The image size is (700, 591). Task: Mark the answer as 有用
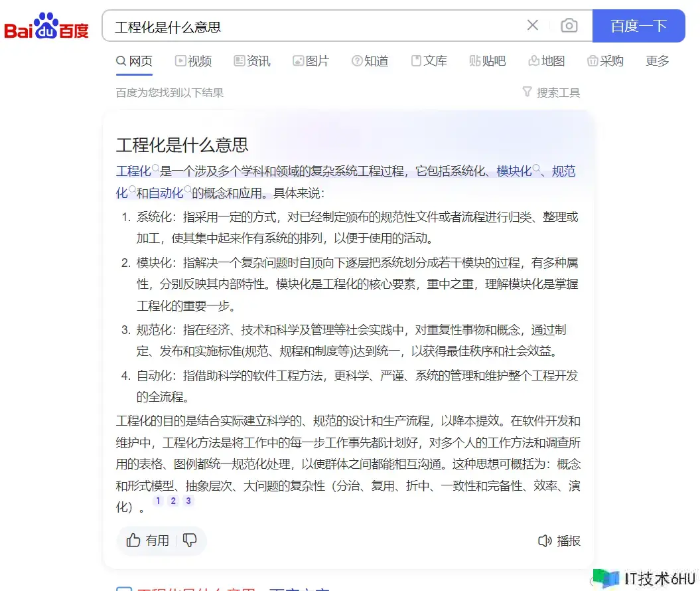click(x=148, y=541)
